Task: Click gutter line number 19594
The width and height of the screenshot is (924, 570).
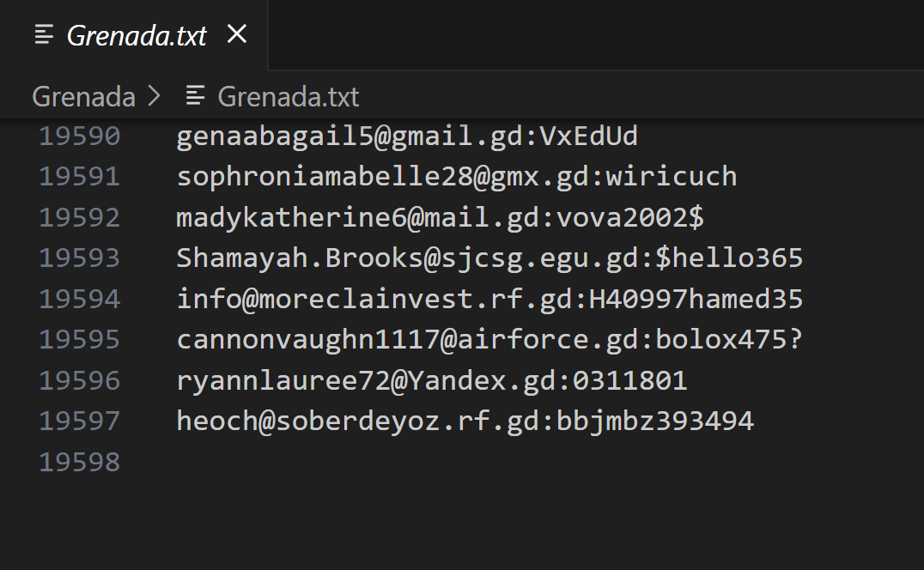Action: 80,299
